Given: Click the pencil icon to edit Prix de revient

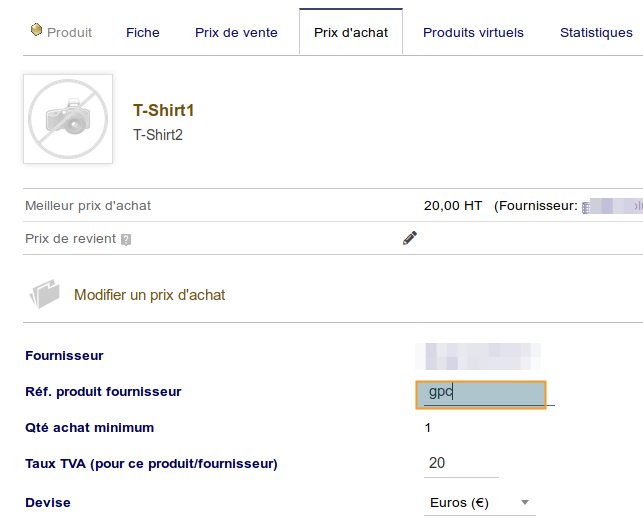Looking at the screenshot, I should [x=409, y=238].
